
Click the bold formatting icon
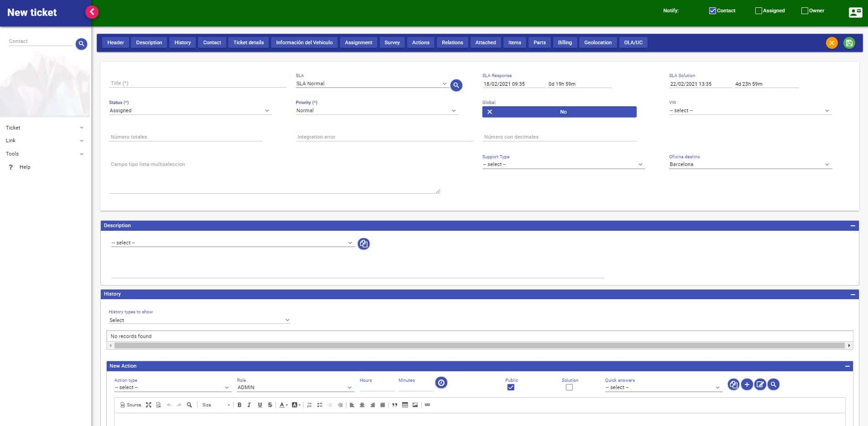239,405
